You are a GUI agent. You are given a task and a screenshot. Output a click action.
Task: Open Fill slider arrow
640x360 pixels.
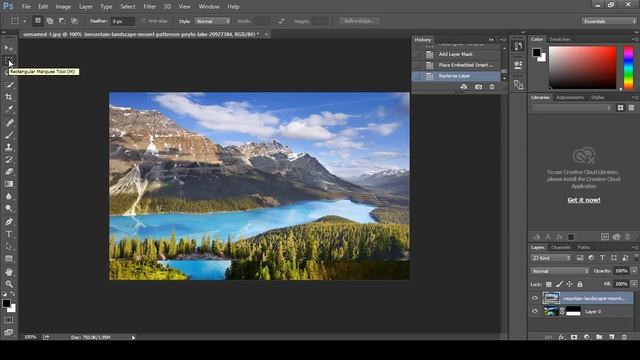point(634,284)
